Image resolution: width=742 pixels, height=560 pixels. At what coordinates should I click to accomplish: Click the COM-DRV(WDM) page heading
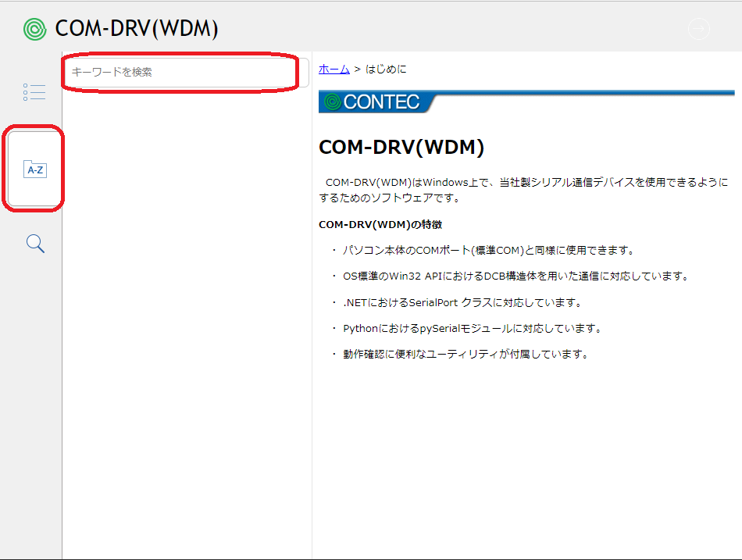click(401, 147)
